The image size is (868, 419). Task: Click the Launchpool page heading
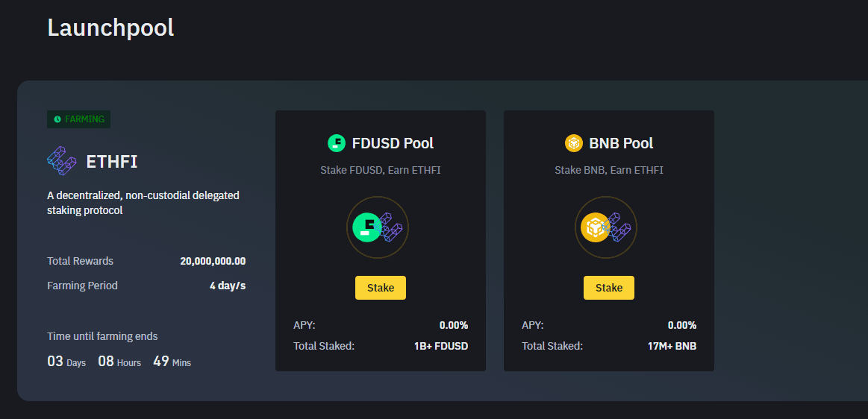pos(110,28)
